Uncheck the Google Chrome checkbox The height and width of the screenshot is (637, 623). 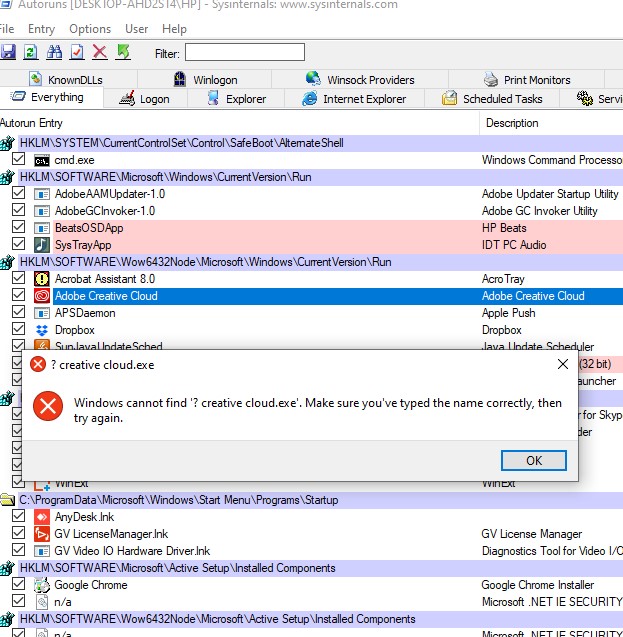[18, 584]
